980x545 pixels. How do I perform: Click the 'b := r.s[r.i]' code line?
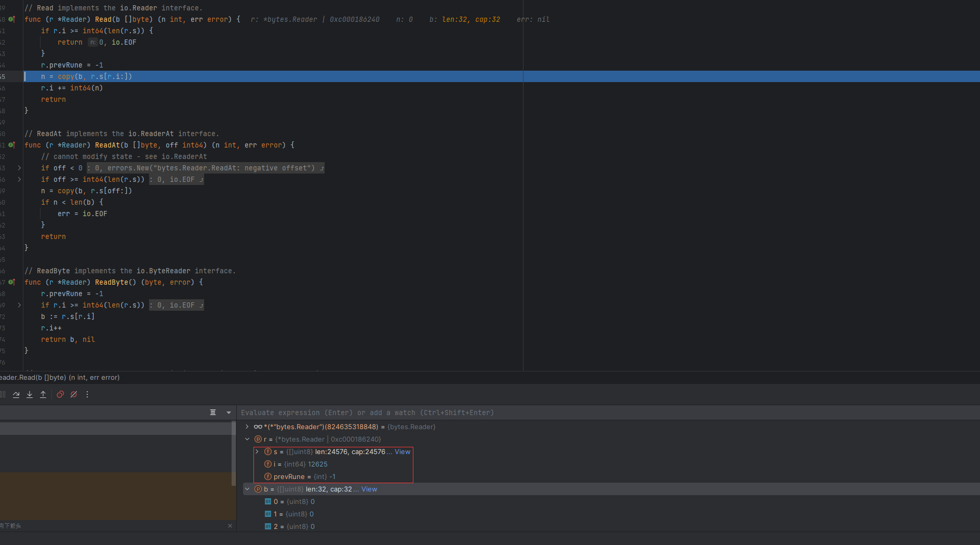coord(68,316)
